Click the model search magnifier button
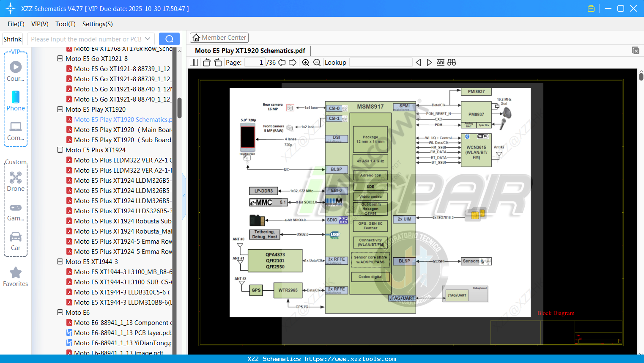Image resolution: width=644 pixels, height=363 pixels. (169, 38)
